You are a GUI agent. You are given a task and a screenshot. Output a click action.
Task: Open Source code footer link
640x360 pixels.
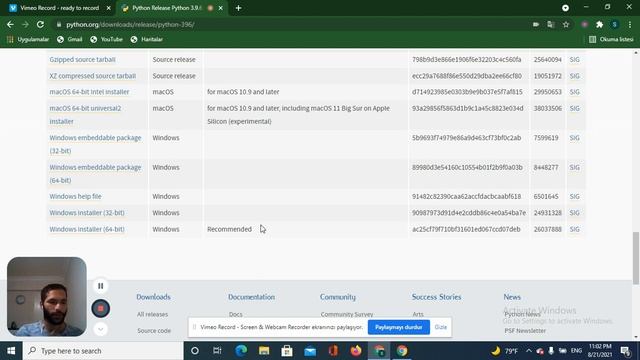pos(154,331)
